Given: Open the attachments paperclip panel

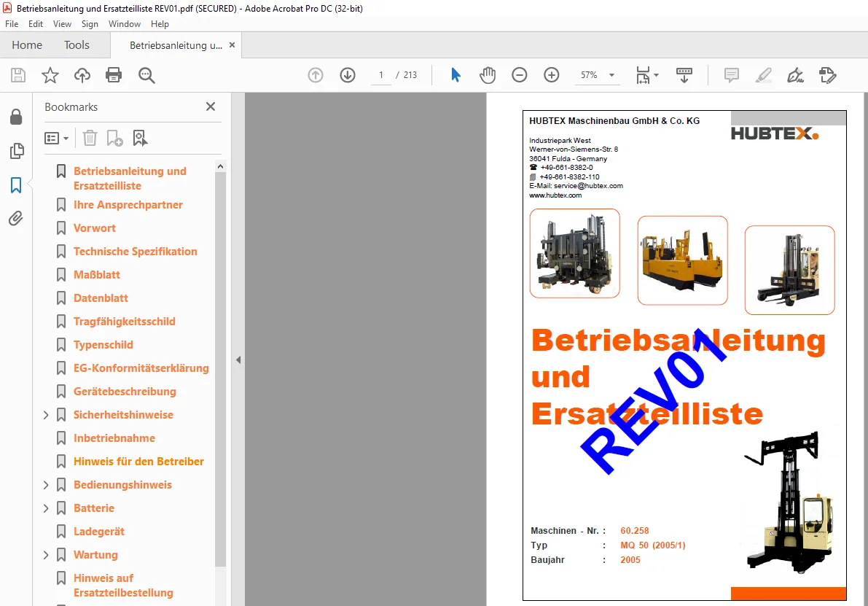Looking at the screenshot, I should (16, 219).
